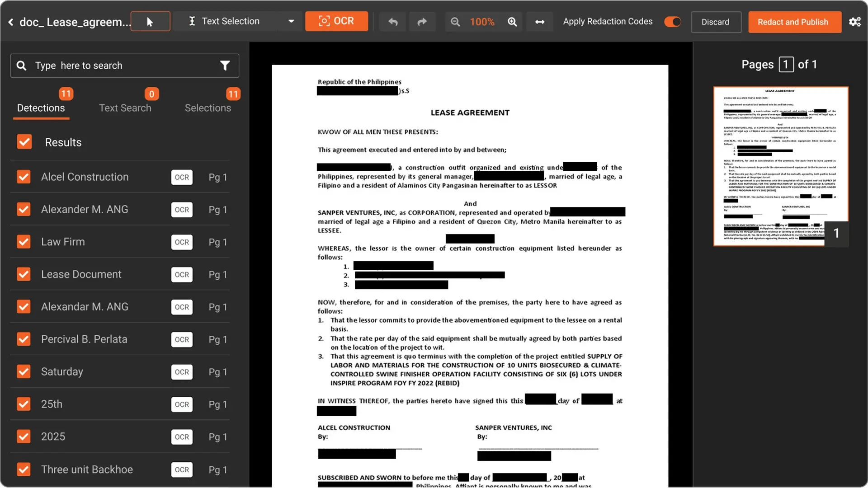Click the OCR badge on Saturday row
The height and width of the screenshot is (488, 868).
(x=182, y=372)
